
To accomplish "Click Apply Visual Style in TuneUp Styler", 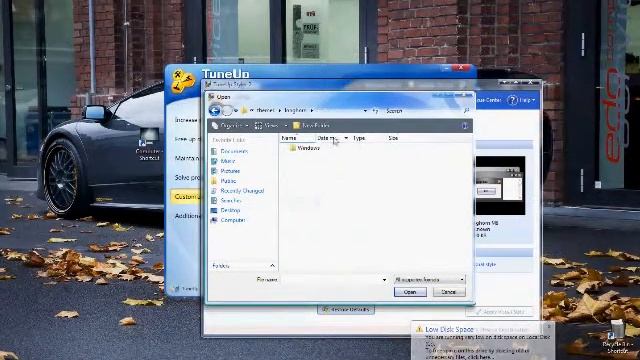I will tap(500, 312).
